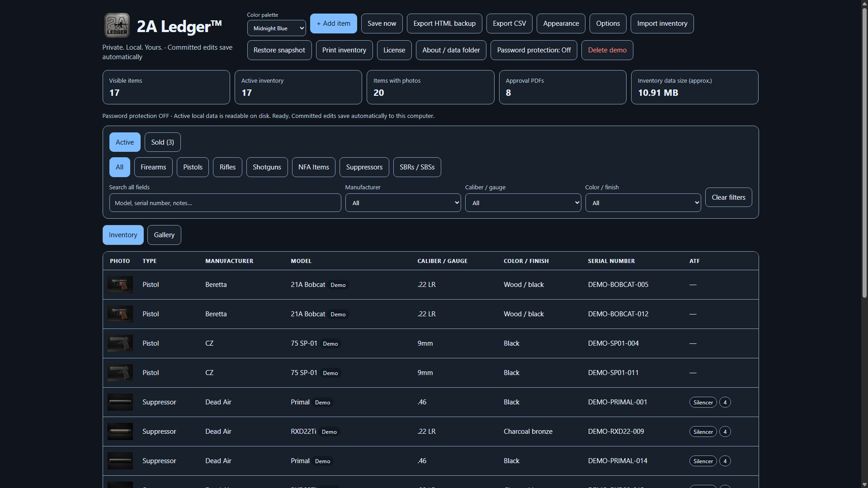Click the SERIAL NUMBER column header

point(611,261)
